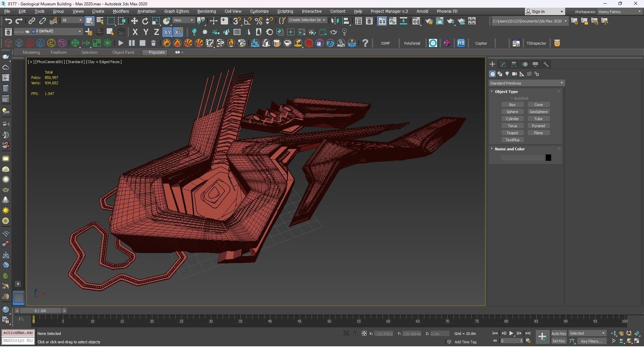This screenshot has width=644, height=349.
Task: Collapse the Object Type rollout
Action: click(x=506, y=92)
